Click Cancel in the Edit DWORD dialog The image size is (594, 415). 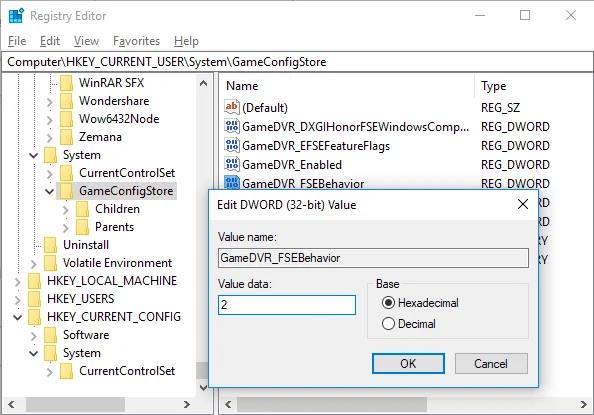491,363
